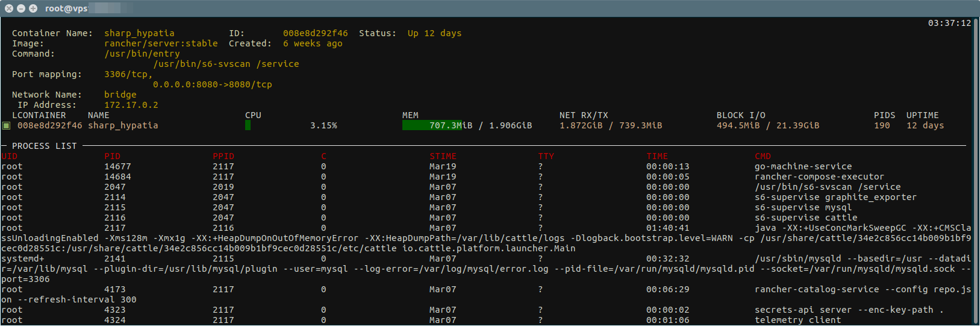Select the PID column header
The height and width of the screenshot is (326, 980).
pyautogui.click(x=112, y=156)
